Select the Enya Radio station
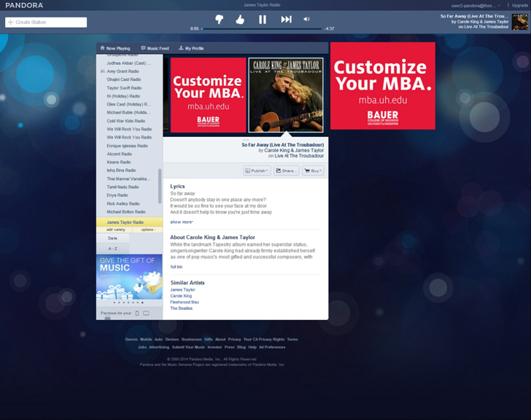Image resolution: width=531 pixels, height=420 pixels. 117,195
